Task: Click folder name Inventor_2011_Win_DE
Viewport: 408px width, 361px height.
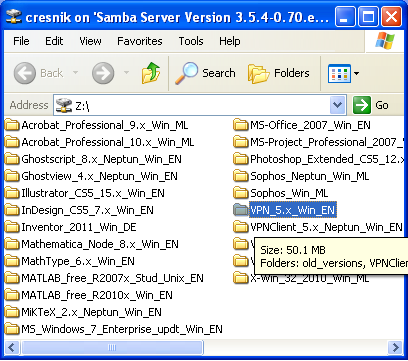Action: pos(79,227)
